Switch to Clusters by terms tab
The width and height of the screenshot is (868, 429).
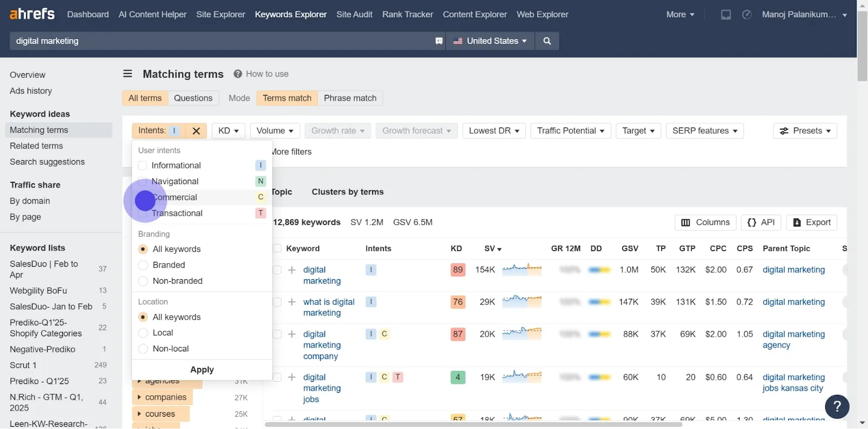click(x=348, y=192)
